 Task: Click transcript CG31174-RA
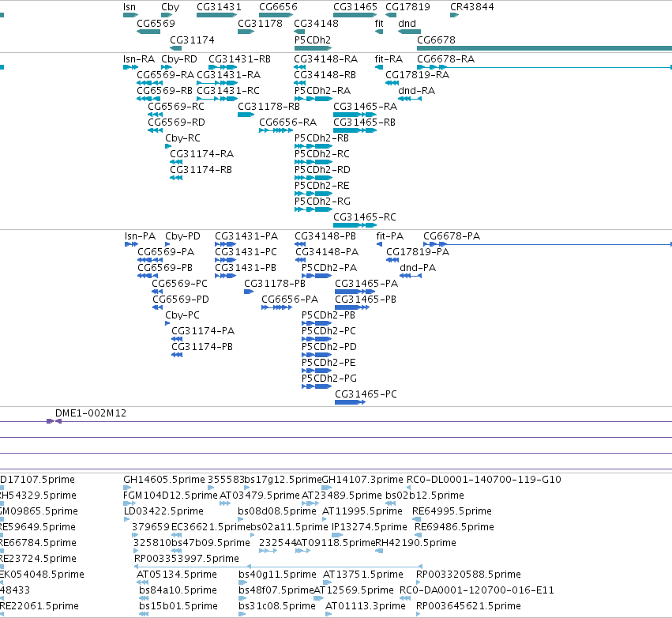click(201, 153)
